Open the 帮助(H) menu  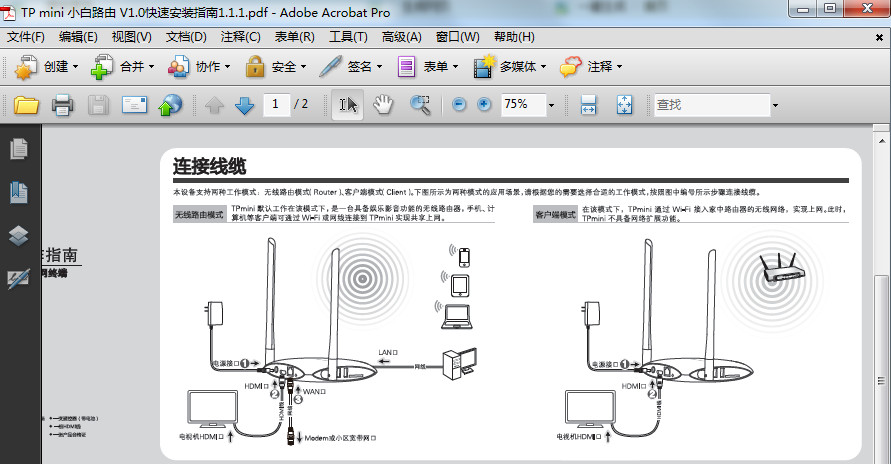tap(514, 37)
